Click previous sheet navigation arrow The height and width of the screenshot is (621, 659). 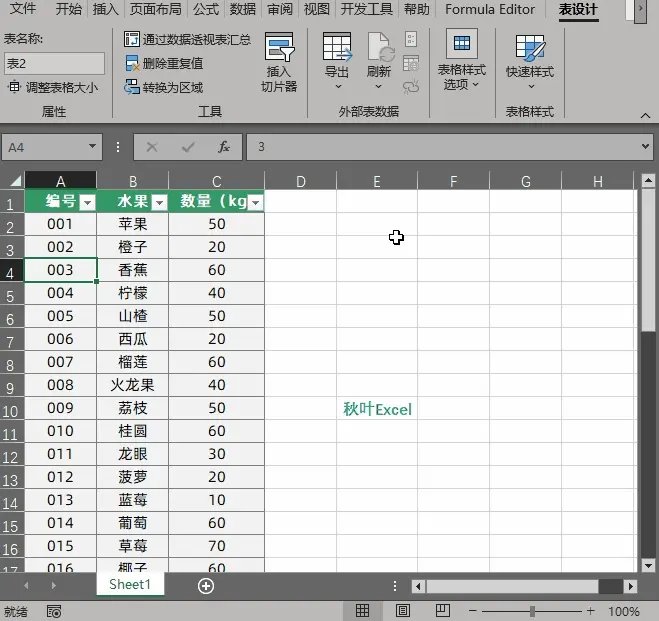26,585
